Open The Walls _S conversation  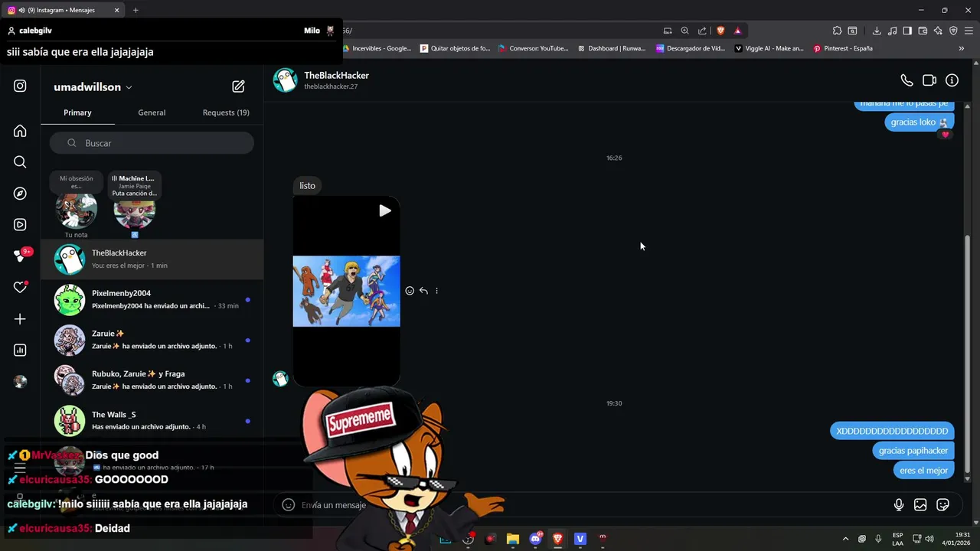[x=152, y=420]
